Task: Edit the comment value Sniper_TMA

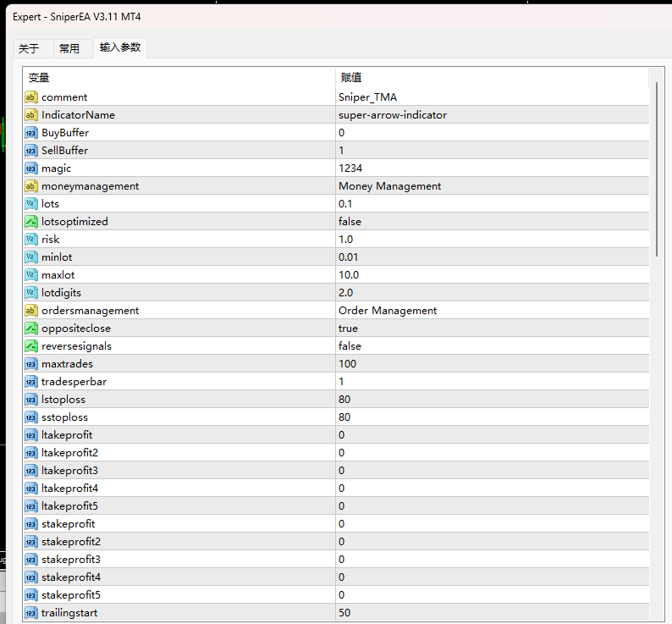Action: click(492, 97)
